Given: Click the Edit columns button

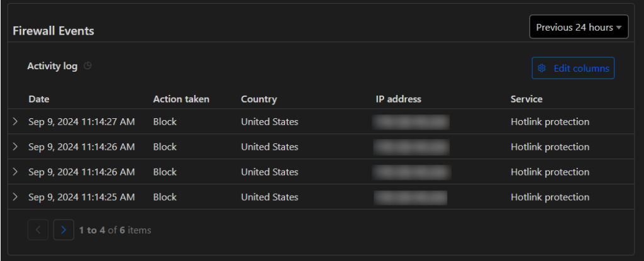Looking at the screenshot, I should click(x=573, y=68).
